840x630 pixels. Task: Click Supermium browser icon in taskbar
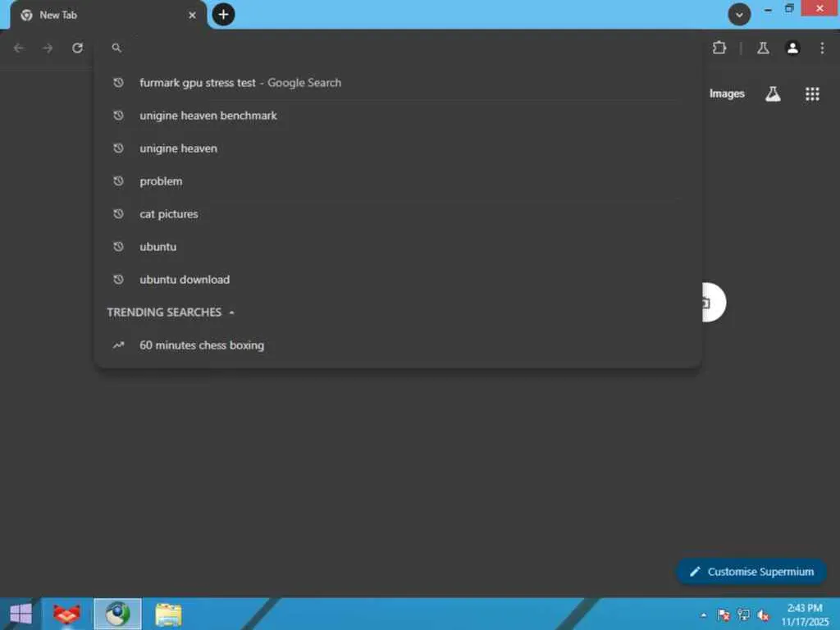118,614
